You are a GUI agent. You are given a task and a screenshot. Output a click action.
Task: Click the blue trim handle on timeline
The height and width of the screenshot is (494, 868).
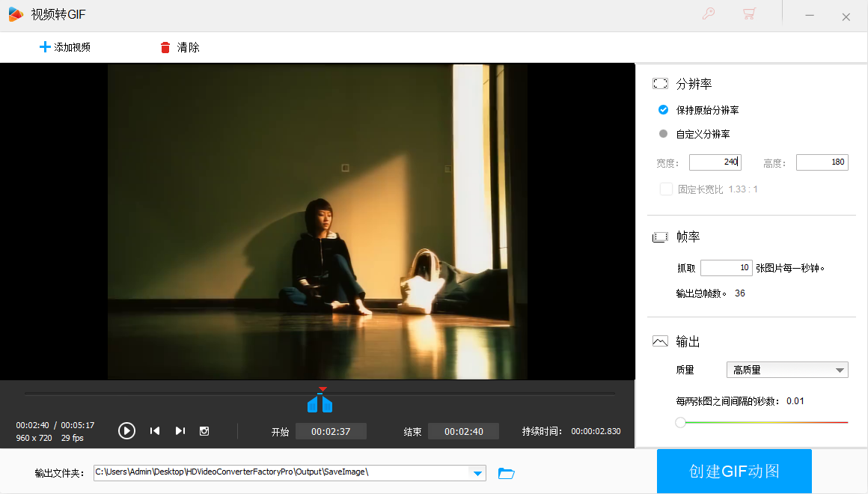point(320,403)
